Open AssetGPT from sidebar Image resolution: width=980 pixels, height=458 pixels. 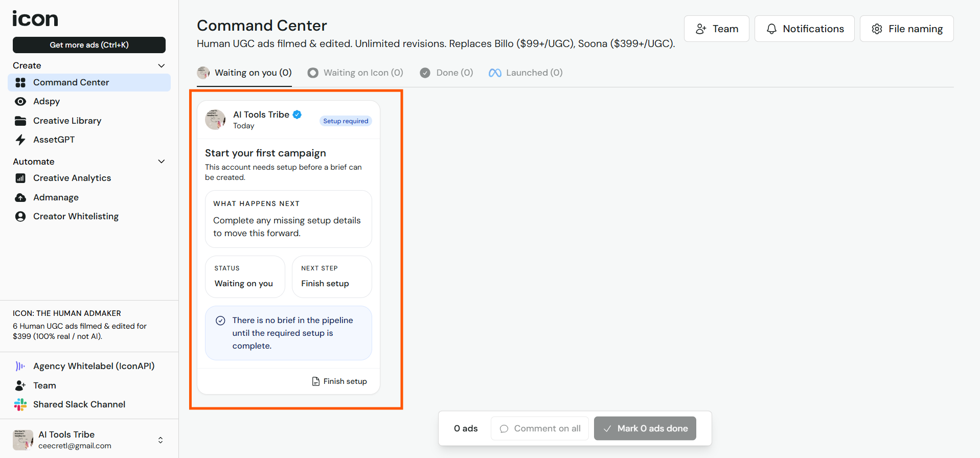(x=54, y=140)
